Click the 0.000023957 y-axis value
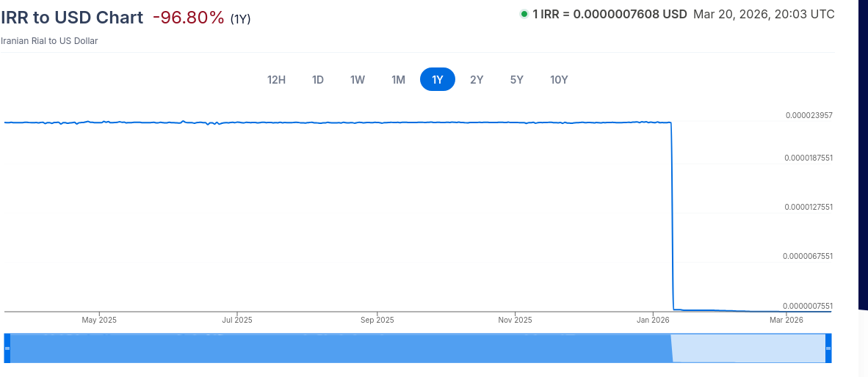868x377 pixels. click(809, 115)
